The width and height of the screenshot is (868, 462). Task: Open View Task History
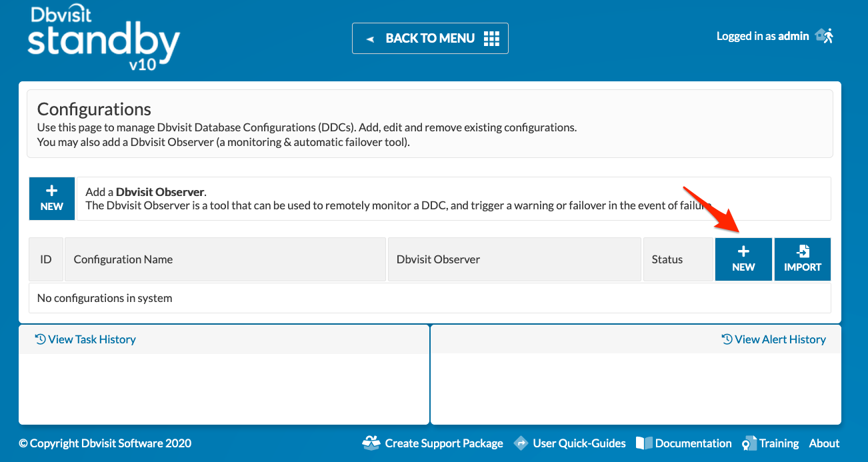85,339
